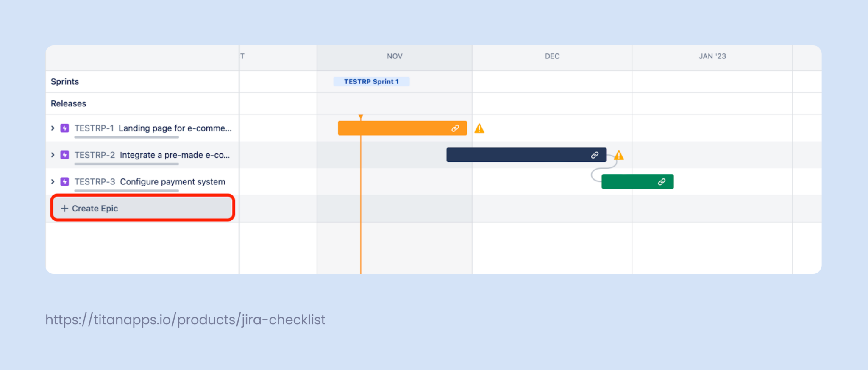Screen dimensions: 868x370
Task: Select the dark bar for TESTRP-2
Action: point(526,155)
